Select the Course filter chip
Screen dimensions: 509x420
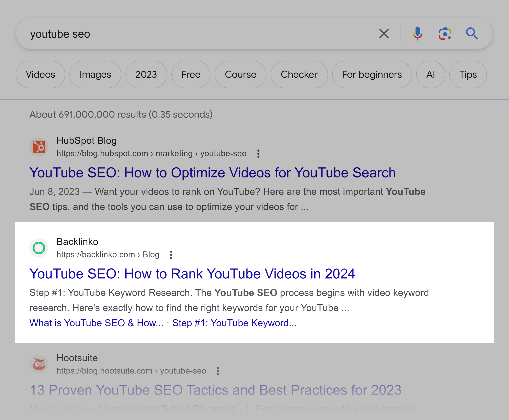(x=240, y=75)
